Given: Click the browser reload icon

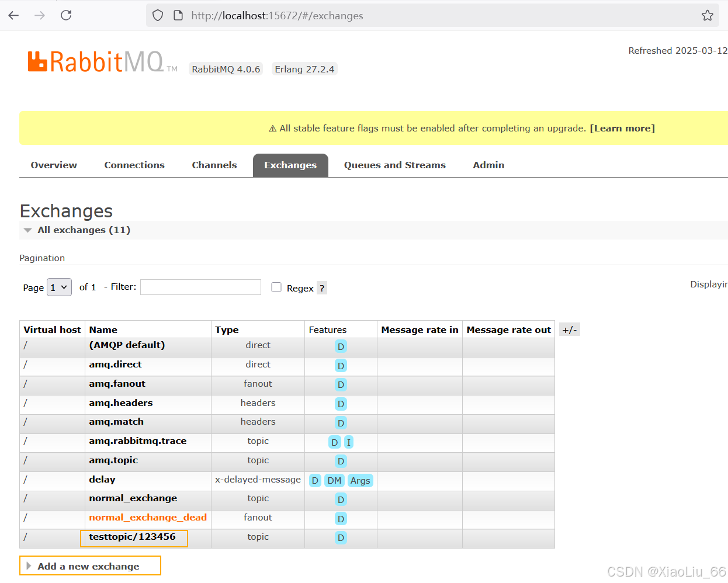Looking at the screenshot, I should click(66, 15).
